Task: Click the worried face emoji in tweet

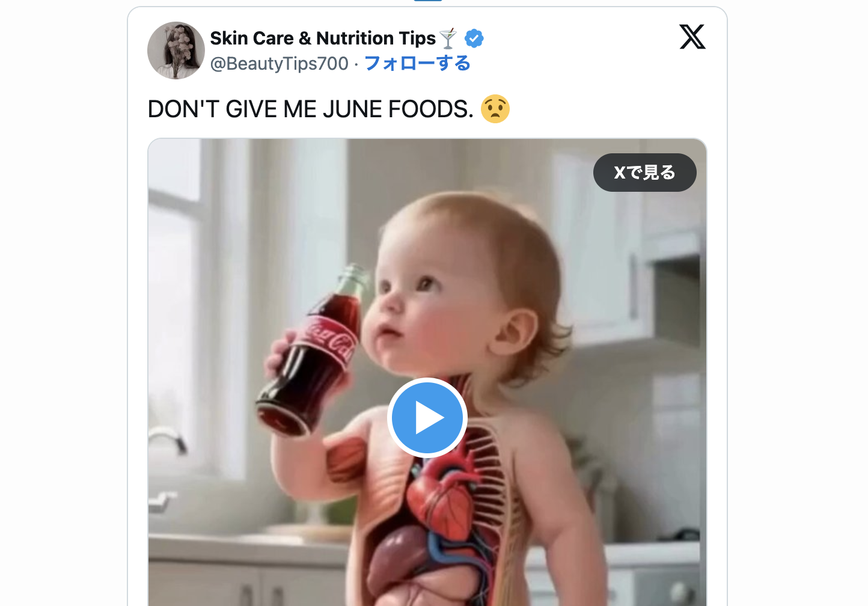Action: click(495, 109)
